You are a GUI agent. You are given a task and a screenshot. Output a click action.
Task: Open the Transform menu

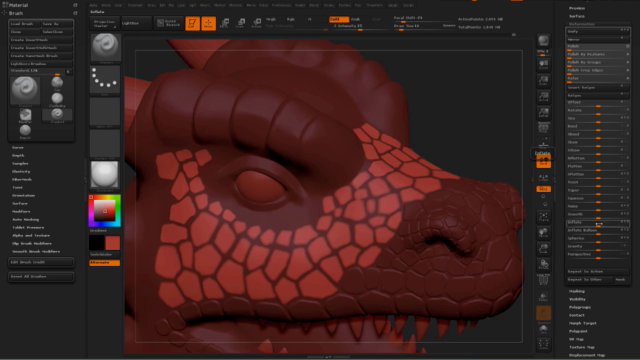pos(374,5)
